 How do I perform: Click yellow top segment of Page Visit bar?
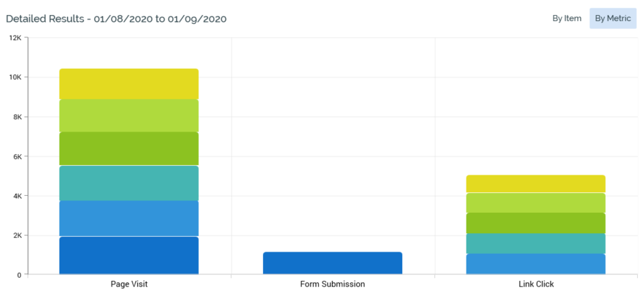[128, 84]
